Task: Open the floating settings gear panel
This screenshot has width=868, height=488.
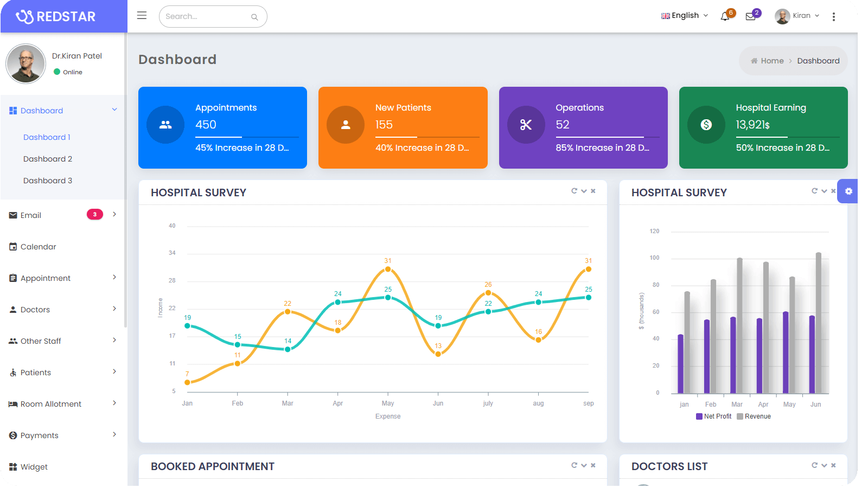Action: coord(848,191)
